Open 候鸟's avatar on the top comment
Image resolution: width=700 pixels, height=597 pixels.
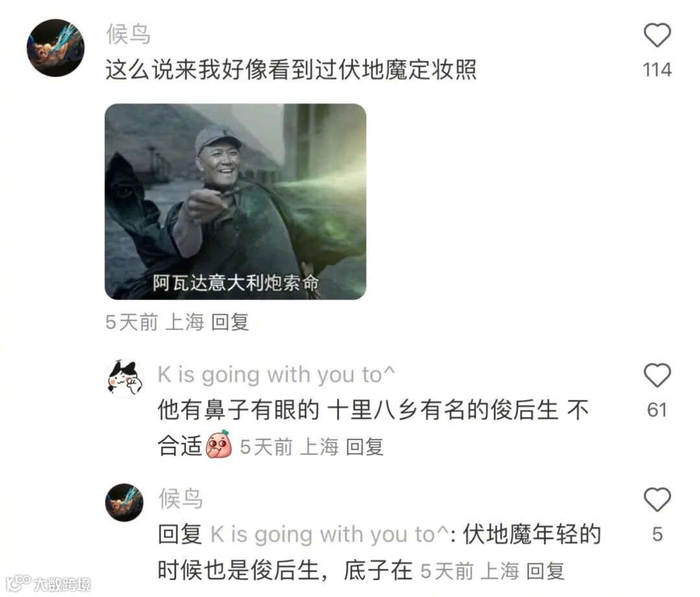[56, 48]
